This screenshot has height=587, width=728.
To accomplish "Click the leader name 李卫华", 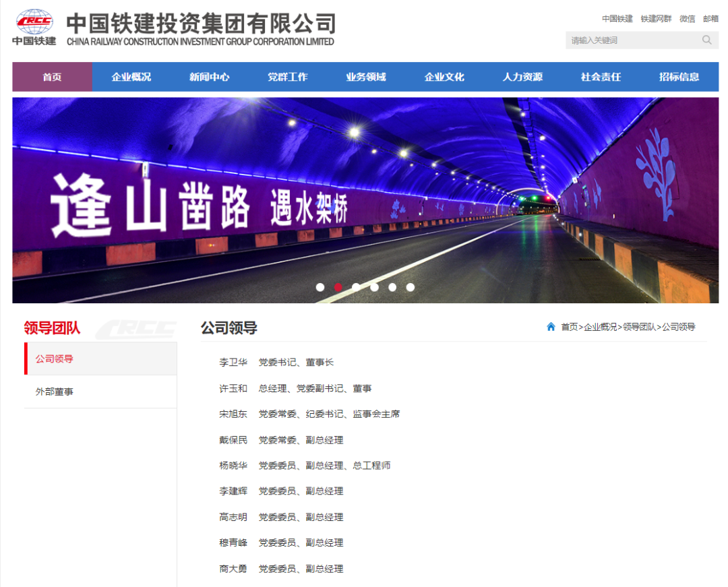I will pyautogui.click(x=233, y=362).
